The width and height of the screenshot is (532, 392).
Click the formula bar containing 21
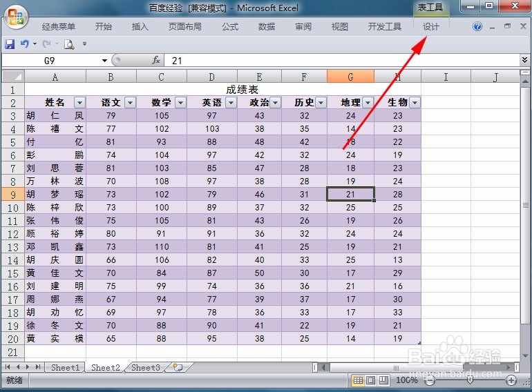[x=342, y=61]
